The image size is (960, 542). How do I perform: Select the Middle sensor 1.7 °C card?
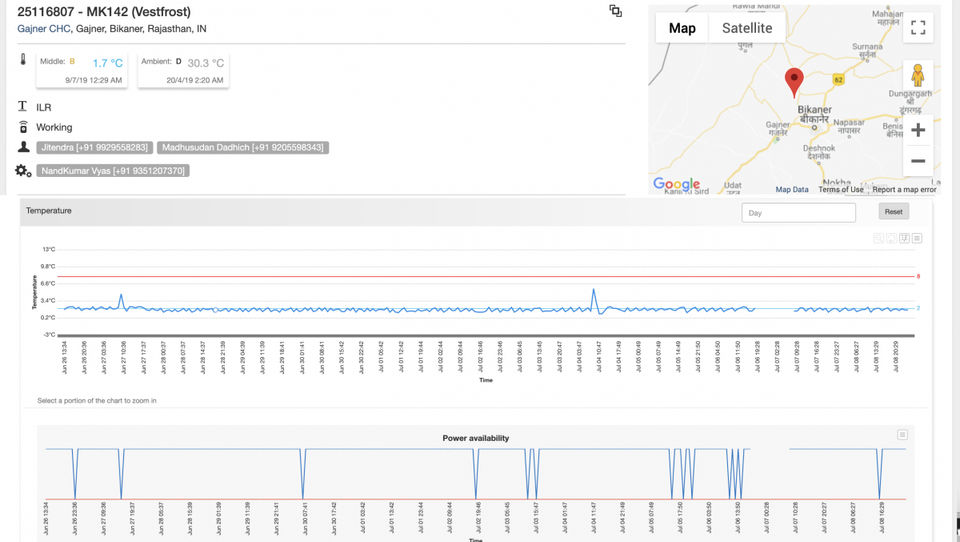[81, 70]
